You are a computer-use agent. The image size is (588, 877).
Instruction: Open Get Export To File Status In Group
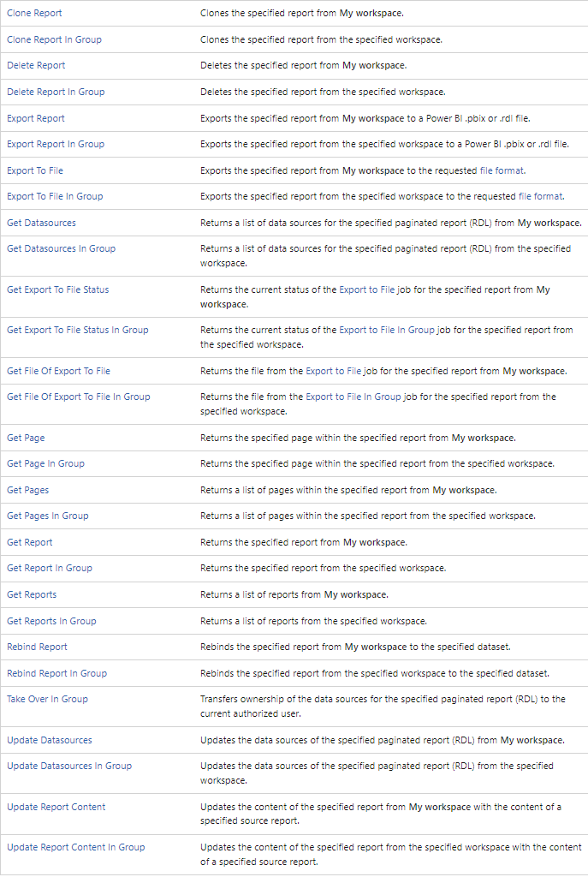tap(77, 330)
